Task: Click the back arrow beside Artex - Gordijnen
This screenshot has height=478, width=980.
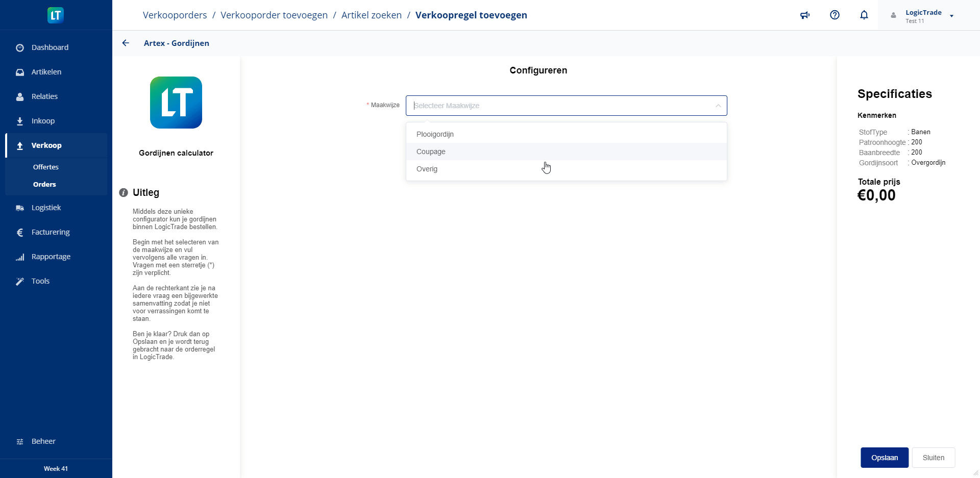Action: (x=126, y=43)
